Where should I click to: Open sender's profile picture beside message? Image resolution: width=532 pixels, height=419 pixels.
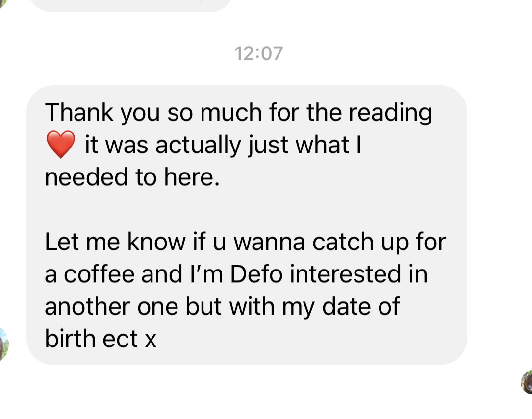[x=3, y=345]
